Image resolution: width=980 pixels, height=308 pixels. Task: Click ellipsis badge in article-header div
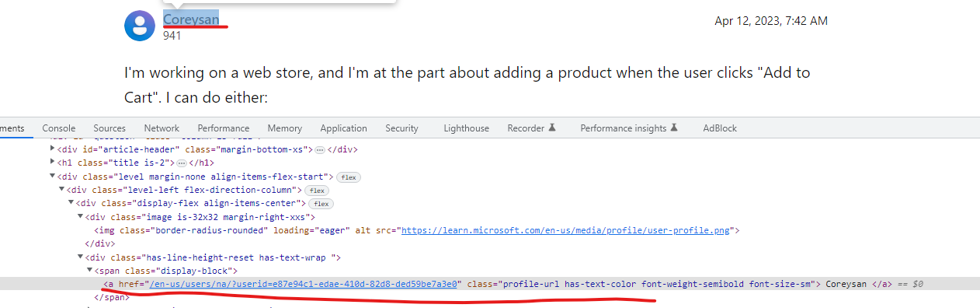(320, 149)
